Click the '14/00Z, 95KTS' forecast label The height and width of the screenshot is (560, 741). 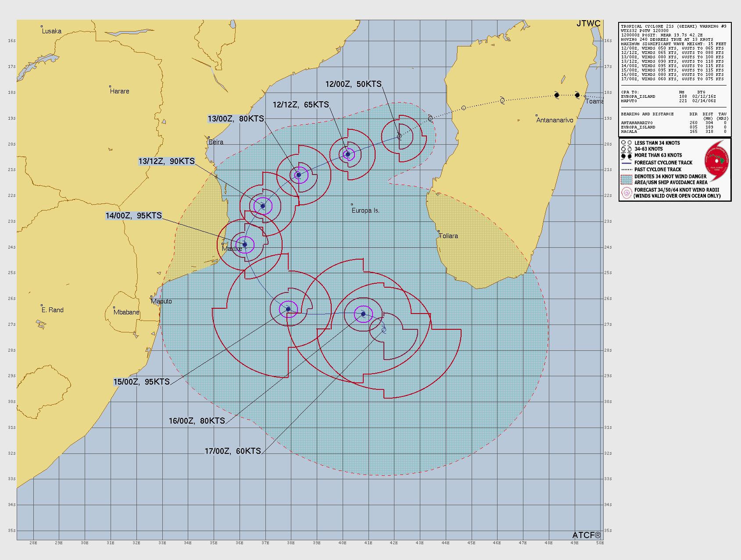(x=134, y=216)
